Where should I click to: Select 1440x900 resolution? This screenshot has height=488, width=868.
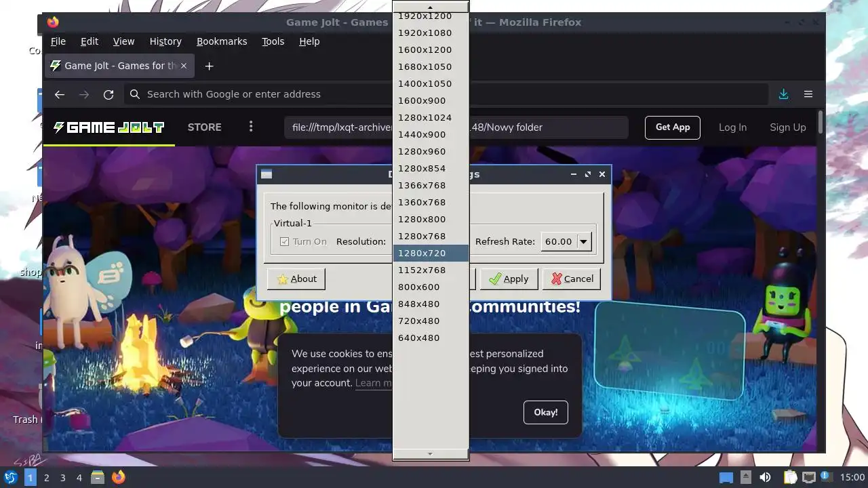click(431, 134)
